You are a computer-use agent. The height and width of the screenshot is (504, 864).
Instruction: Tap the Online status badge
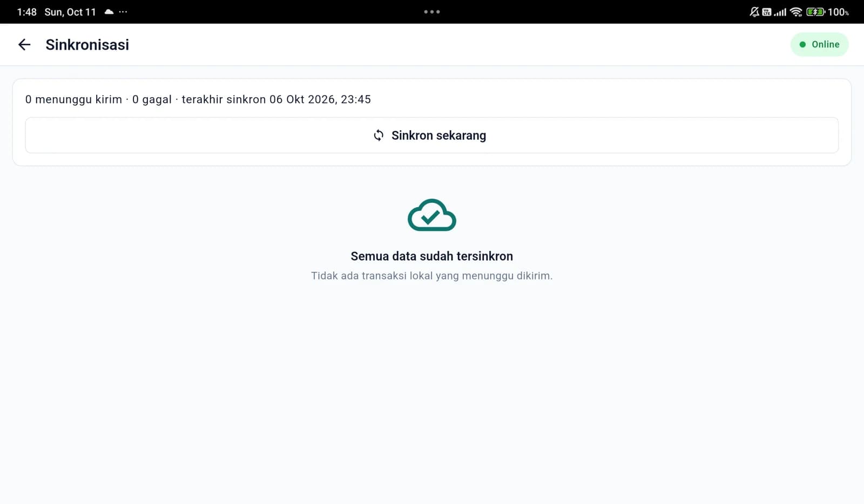(x=819, y=44)
